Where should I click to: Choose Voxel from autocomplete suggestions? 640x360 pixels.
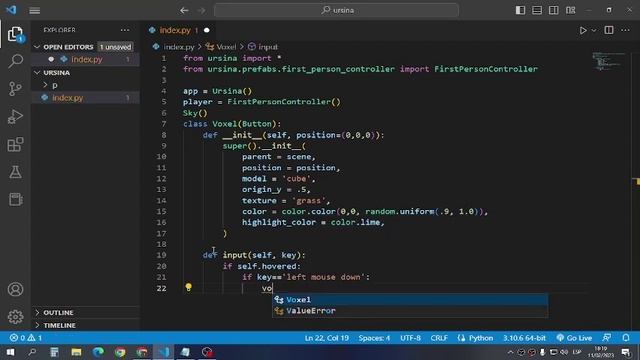tap(410, 300)
